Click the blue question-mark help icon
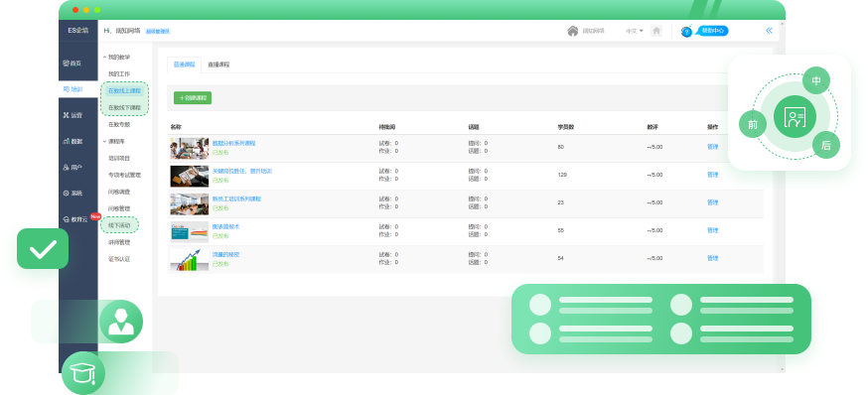This screenshot has width=868, height=395. [686, 32]
